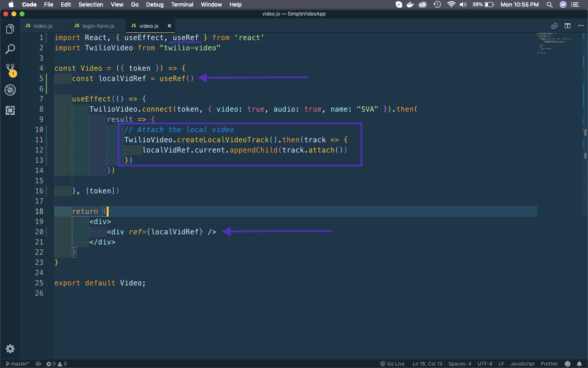This screenshot has width=588, height=368.
Task: Change indentation via Spaces: 4
Action: [460, 364]
